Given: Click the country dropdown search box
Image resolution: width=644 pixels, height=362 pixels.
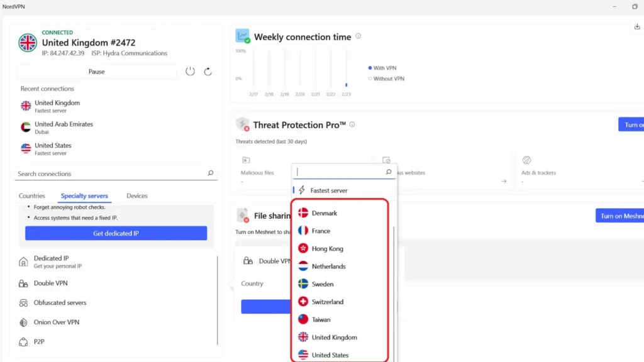Looking at the screenshot, I should [343, 172].
